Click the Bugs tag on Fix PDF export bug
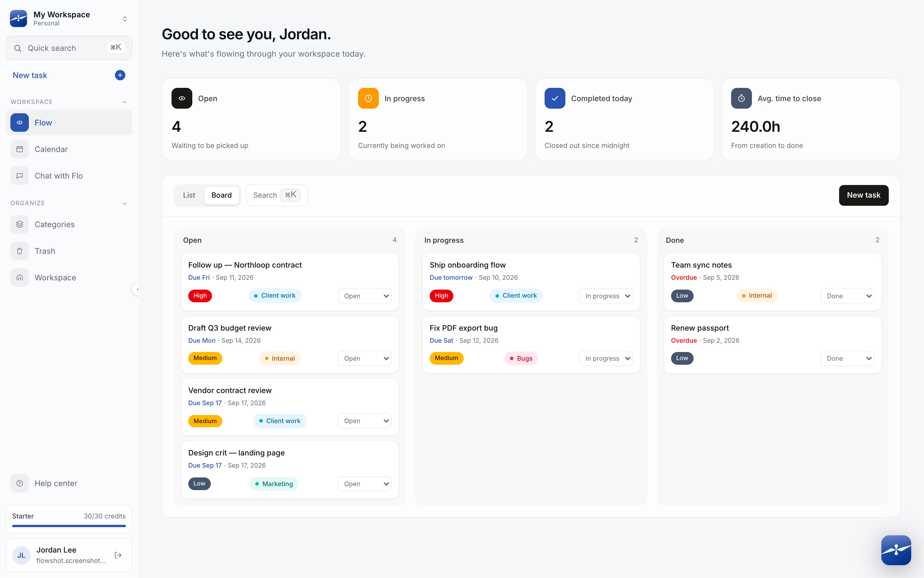 click(x=521, y=359)
